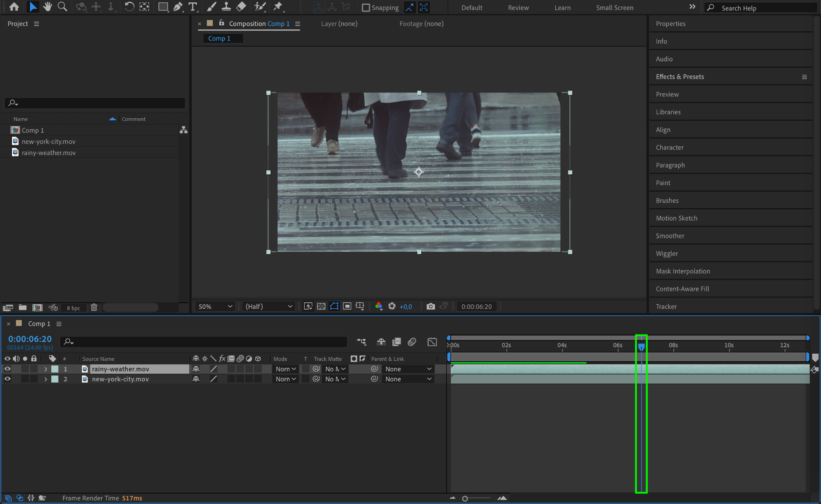Click the 8 bpc color depth button
The height and width of the screenshot is (504, 821).
[73, 308]
